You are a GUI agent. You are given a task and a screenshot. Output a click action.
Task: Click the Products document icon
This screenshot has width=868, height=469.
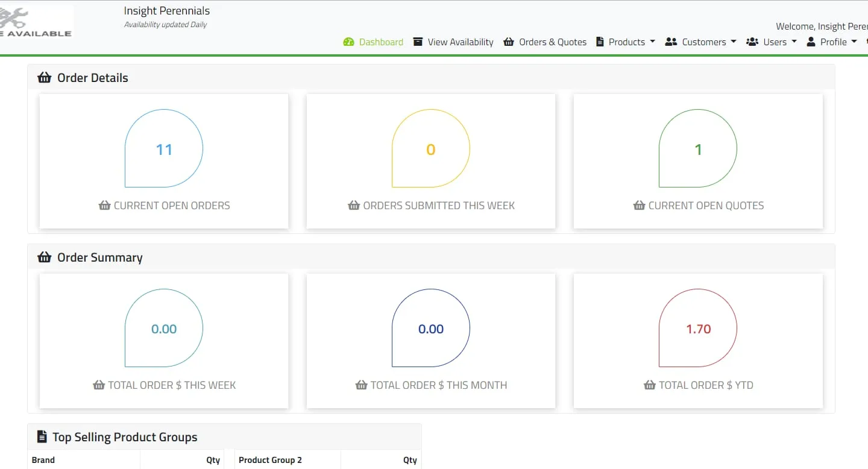[600, 42]
